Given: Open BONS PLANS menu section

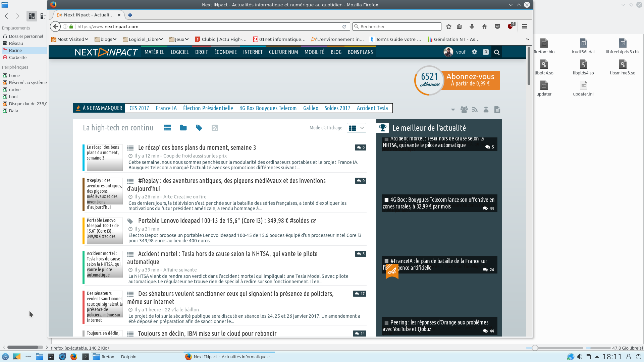Looking at the screenshot, I should click(360, 52).
